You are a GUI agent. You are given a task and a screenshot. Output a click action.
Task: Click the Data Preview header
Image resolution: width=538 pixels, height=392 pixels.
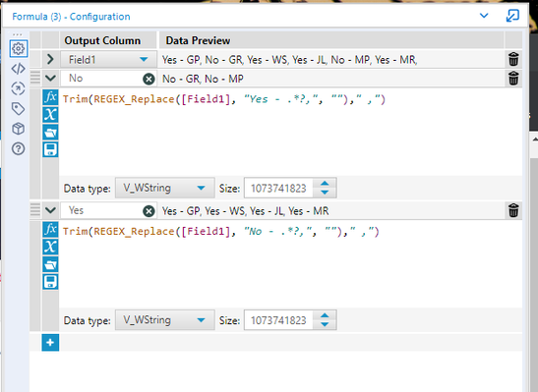click(198, 41)
